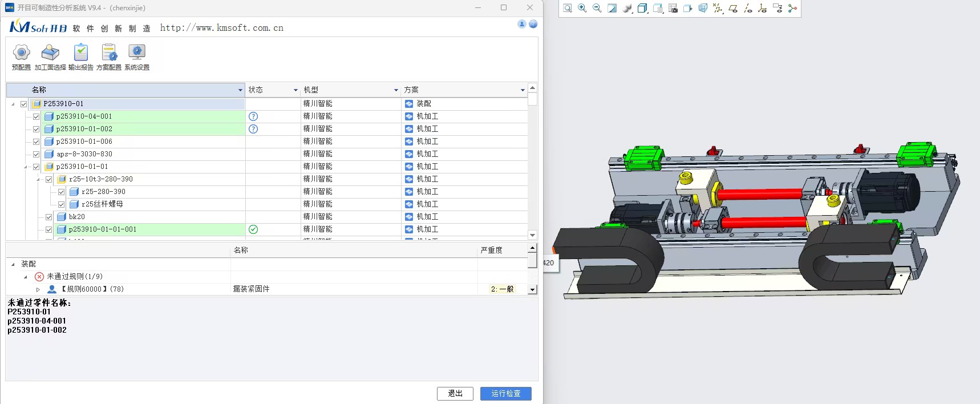The image size is (980, 404).
Task: Collapse the 未通过规则(1/9) tree node
Action: click(26, 277)
